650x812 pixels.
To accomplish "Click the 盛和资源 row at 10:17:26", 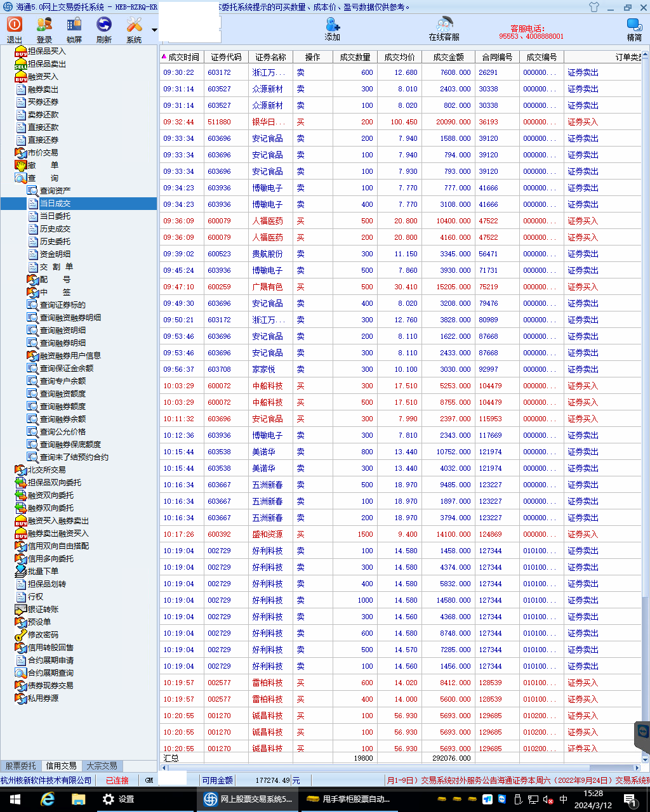I will (401, 534).
